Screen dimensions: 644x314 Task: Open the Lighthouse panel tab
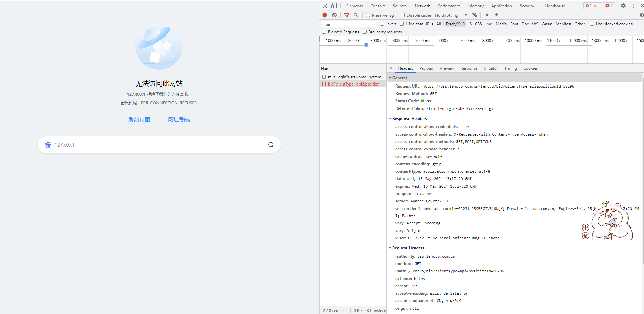click(x=555, y=6)
